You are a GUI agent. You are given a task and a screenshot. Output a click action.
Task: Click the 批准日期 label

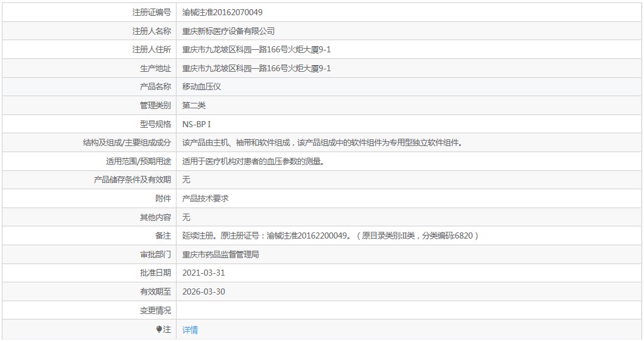(x=155, y=273)
